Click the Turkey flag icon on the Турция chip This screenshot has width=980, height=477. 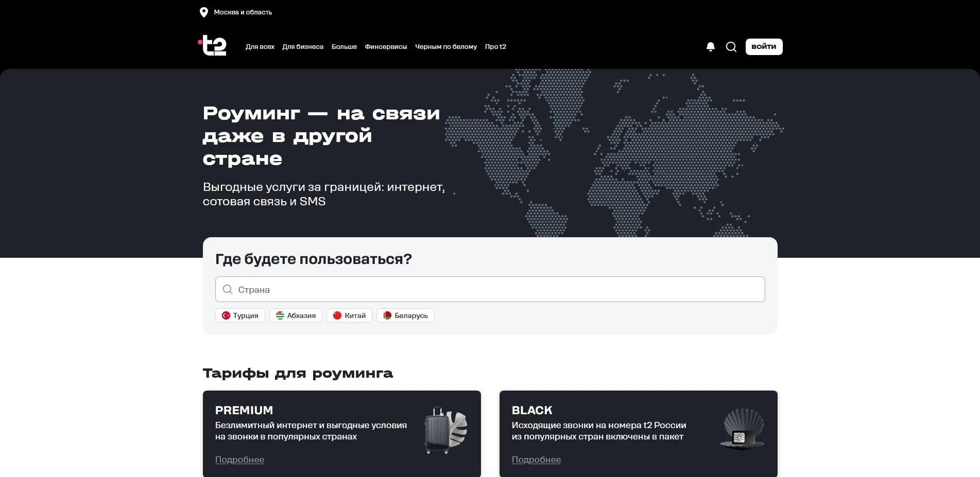227,315
